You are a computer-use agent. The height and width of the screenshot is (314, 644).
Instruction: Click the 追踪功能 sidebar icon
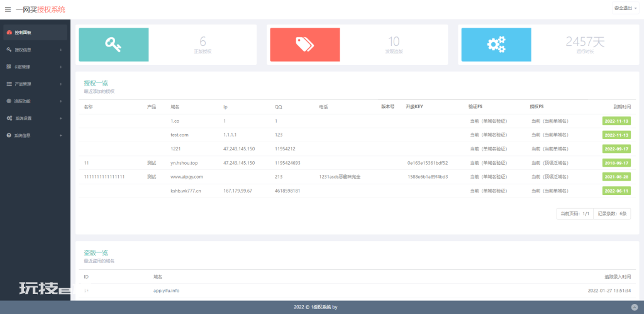9,101
